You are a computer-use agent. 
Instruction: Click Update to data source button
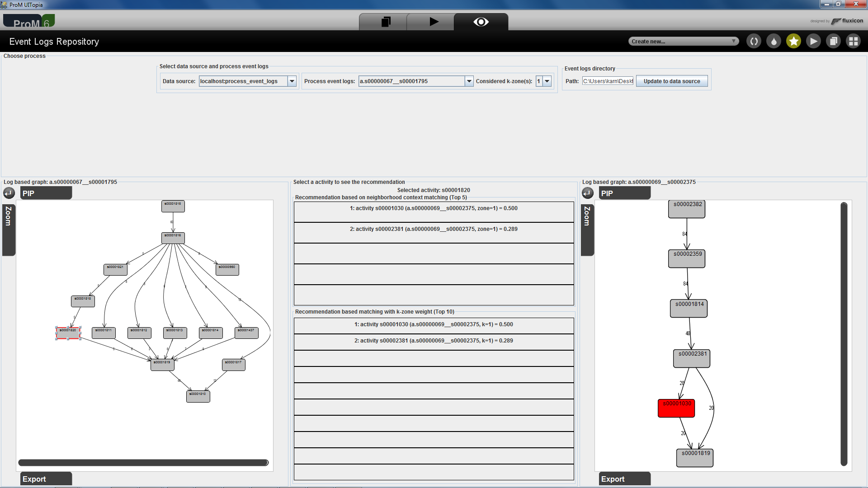pyautogui.click(x=672, y=81)
